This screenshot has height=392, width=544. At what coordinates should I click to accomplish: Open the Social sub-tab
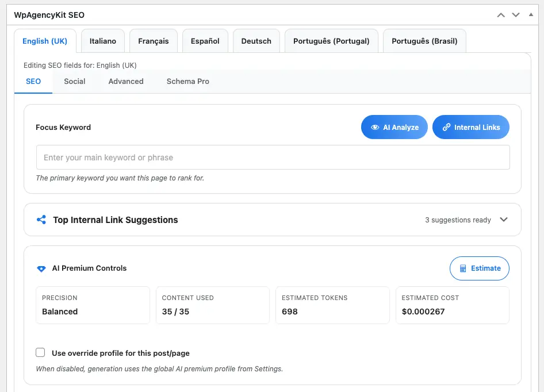(x=75, y=82)
